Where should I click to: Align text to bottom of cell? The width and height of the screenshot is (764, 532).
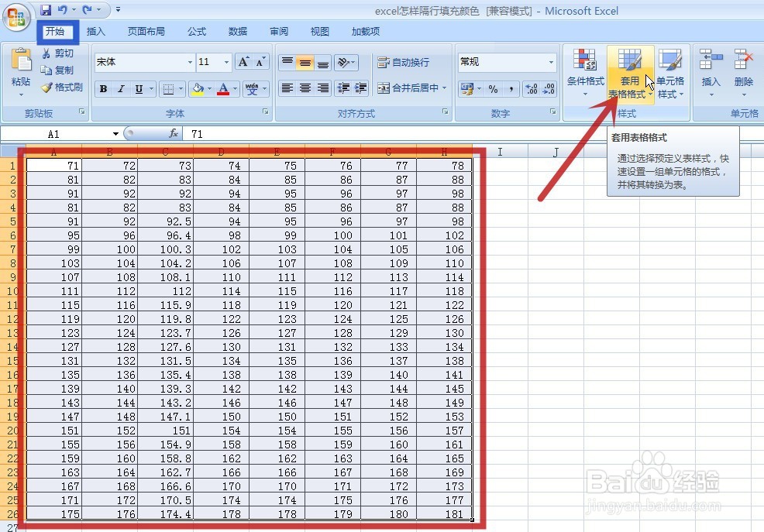click(x=322, y=62)
